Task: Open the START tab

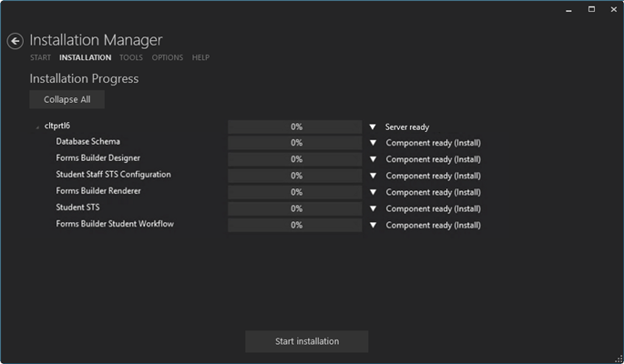Action: click(40, 57)
